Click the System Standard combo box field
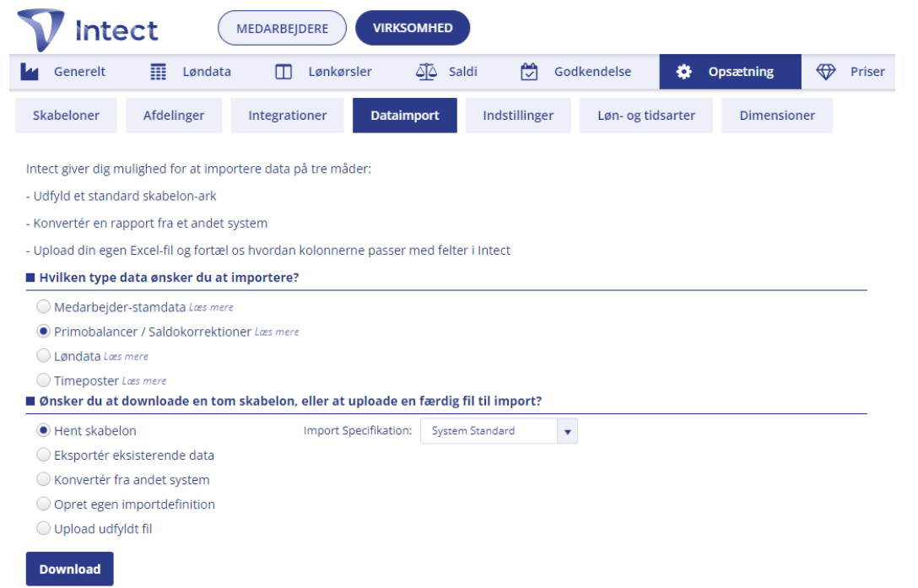This screenshot has width=918, height=588. (499, 431)
